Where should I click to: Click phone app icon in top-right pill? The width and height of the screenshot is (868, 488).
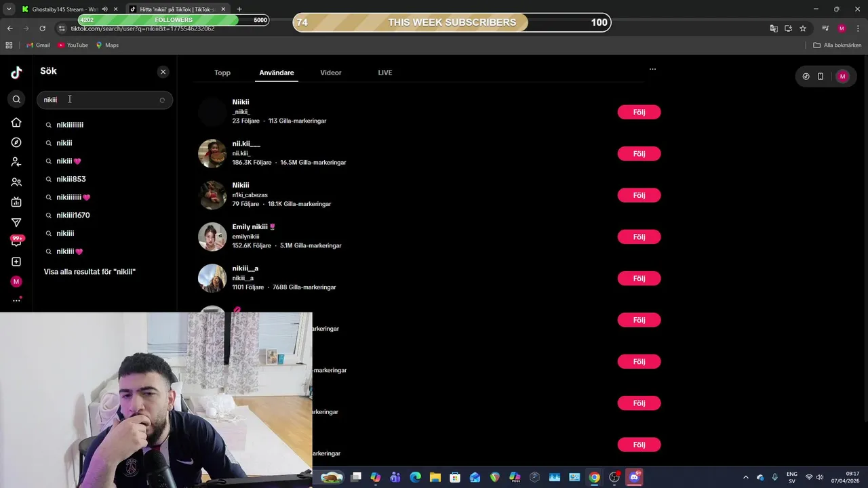(x=820, y=77)
